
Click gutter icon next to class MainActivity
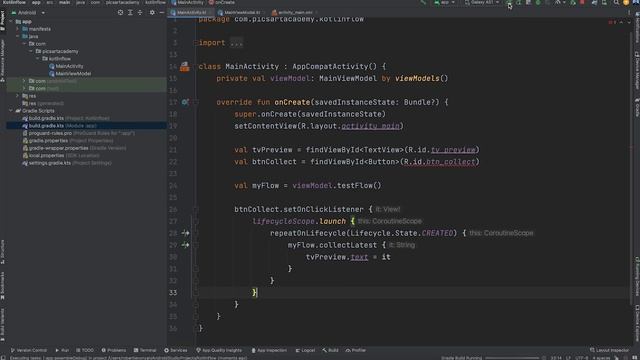click(x=184, y=67)
